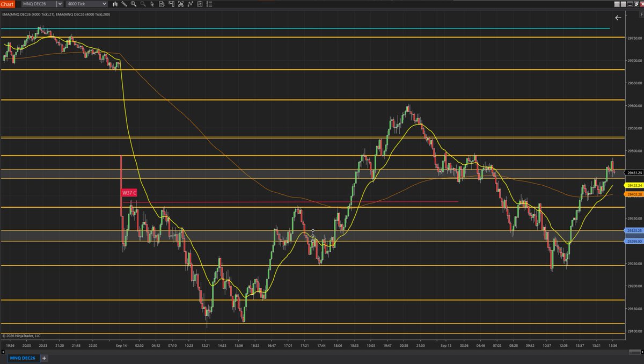Open the Indicators icon
Image resolution: width=644 pixels, height=364 pixels.
(190, 4)
